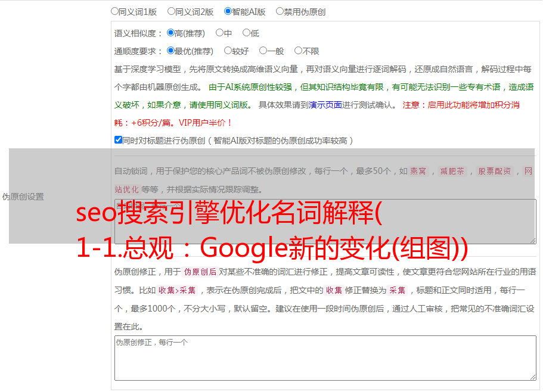The height and width of the screenshot is (392, 543).
Task: Click the 伪原创修正 textarea resize handle
Action: (x=533, y=377)
